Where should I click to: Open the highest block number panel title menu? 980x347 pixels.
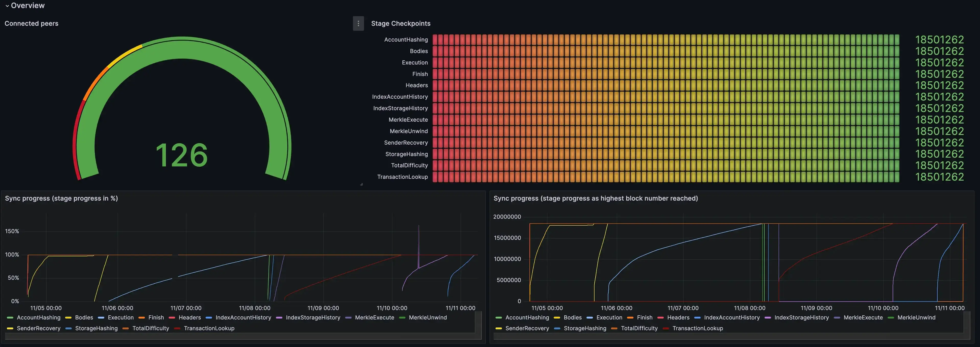pyautogui.click(x=595, y=199)
